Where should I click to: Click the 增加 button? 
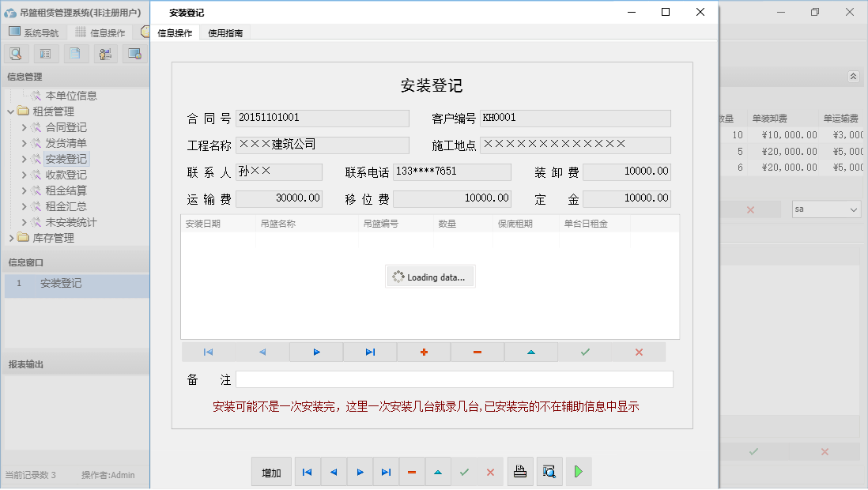(x=271, y=471)
